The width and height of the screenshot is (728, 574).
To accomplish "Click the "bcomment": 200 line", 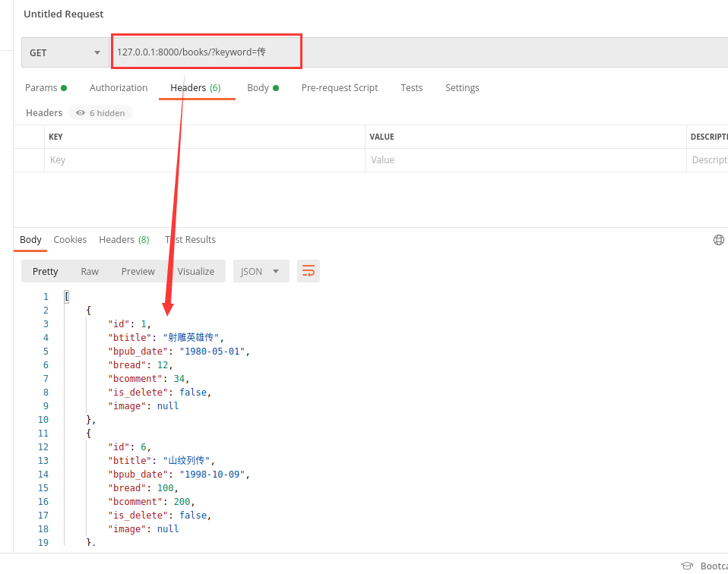I will tap(151, 502).
